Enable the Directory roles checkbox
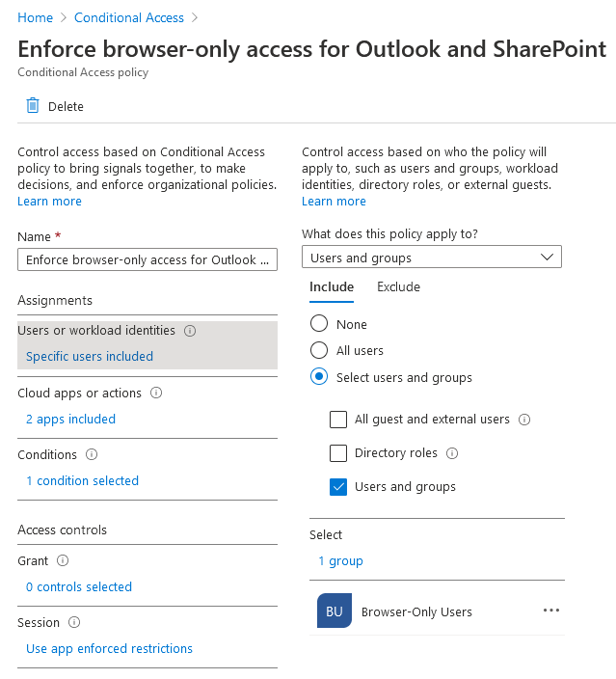Image resolution: width=616 pixels, height=679 pixels. [338, 453]
